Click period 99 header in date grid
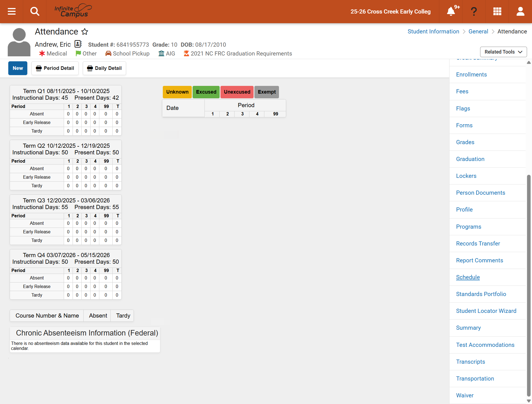This screenshot has width=532, height=404. [275, 114]
